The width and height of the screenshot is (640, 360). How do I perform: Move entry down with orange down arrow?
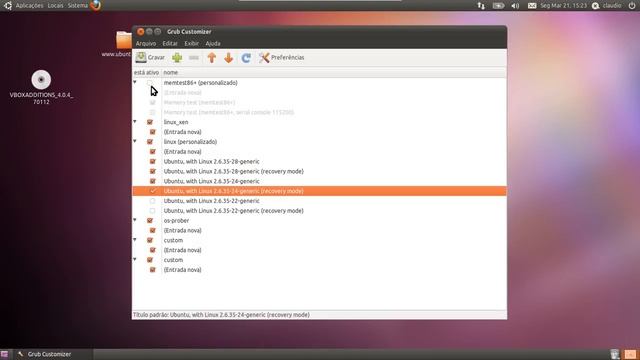[x=229, y=58]
